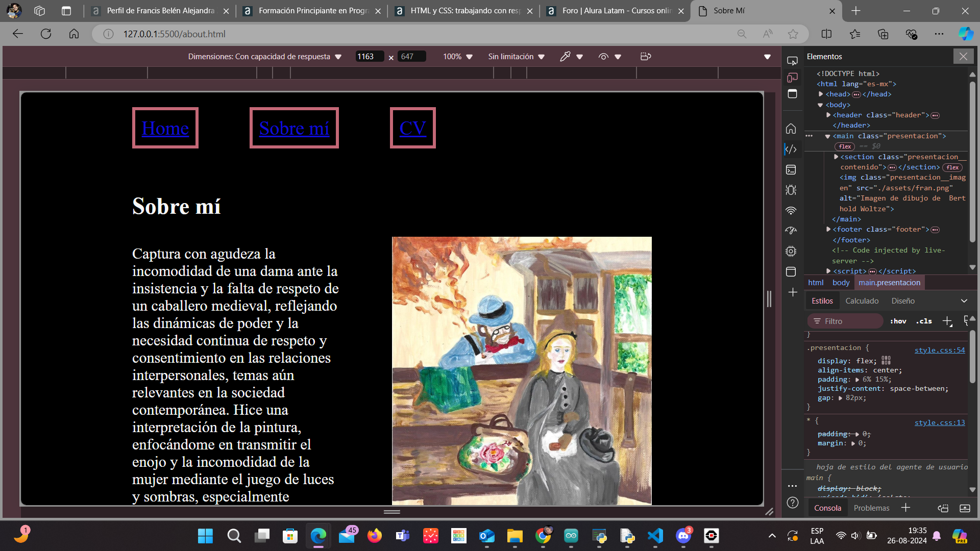
Task: Show more styles tabs chevron
Action: point(964,301)
